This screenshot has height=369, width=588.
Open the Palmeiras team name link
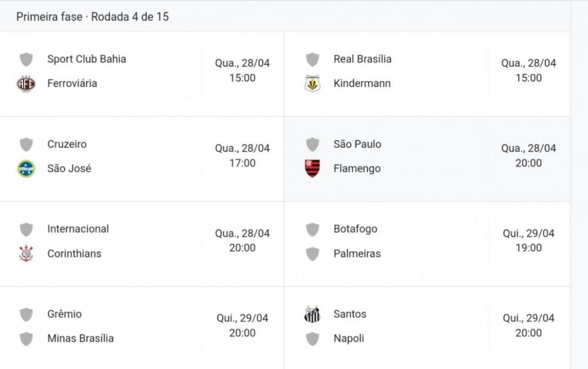pyautogui.click(x=357, y=253)
